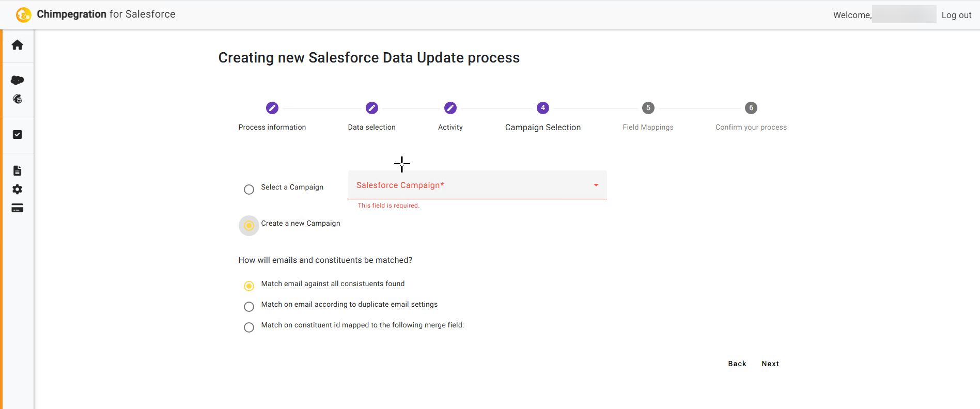Click the Chimpegration logo icon

24,14
